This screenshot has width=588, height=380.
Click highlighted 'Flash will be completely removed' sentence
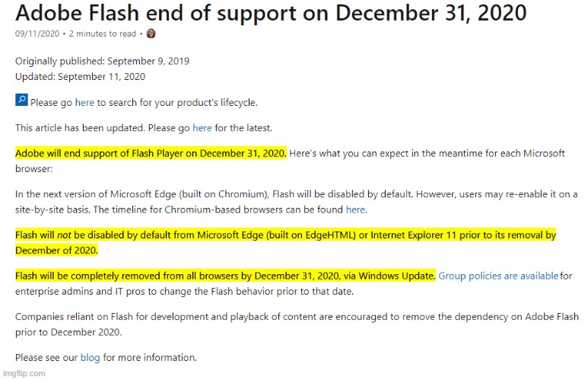[225, 276]
